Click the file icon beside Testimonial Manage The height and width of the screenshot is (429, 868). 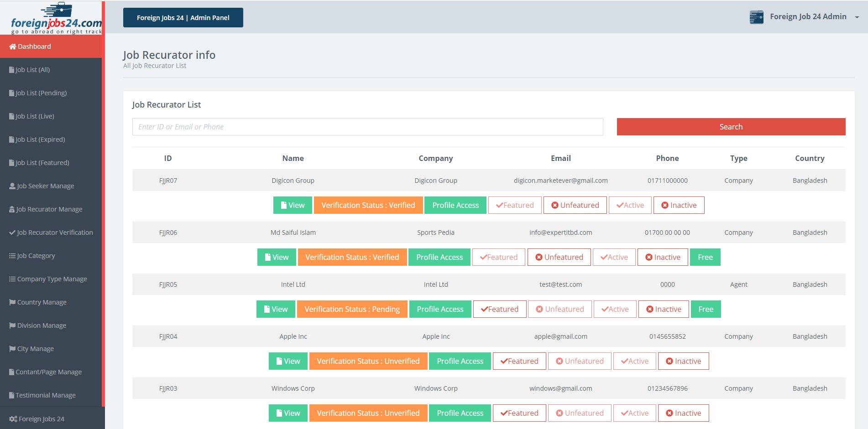click(12, 395)
